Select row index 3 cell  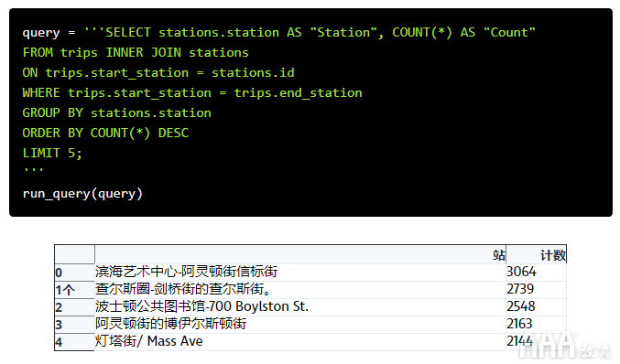pyautogui.click(x=74, y=325)
